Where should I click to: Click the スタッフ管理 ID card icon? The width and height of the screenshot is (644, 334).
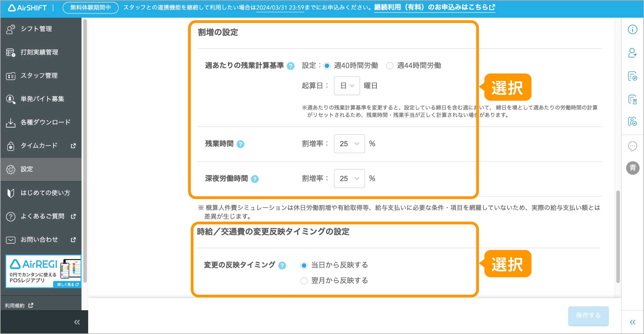coord(11,76)
